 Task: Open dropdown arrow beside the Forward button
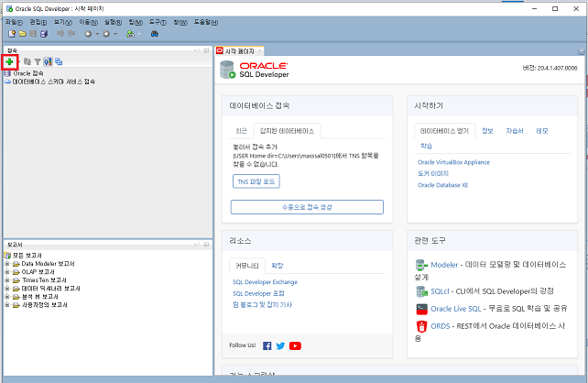[x=115, y=34]
